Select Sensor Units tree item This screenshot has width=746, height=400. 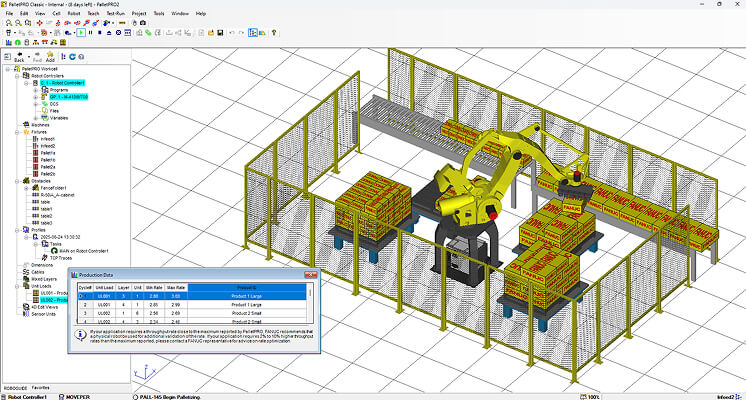coord(43,314)
